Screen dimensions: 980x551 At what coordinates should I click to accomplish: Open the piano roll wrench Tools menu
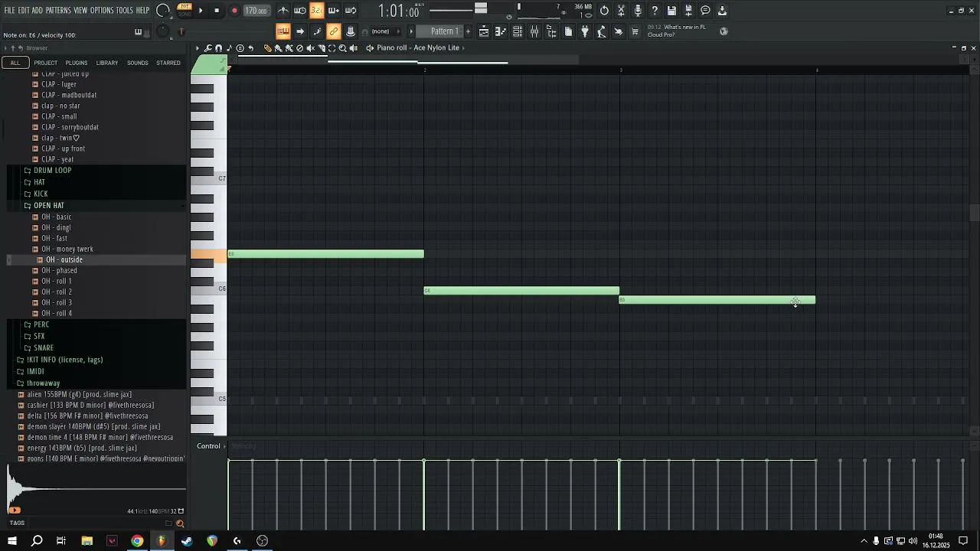click(207, 48)
